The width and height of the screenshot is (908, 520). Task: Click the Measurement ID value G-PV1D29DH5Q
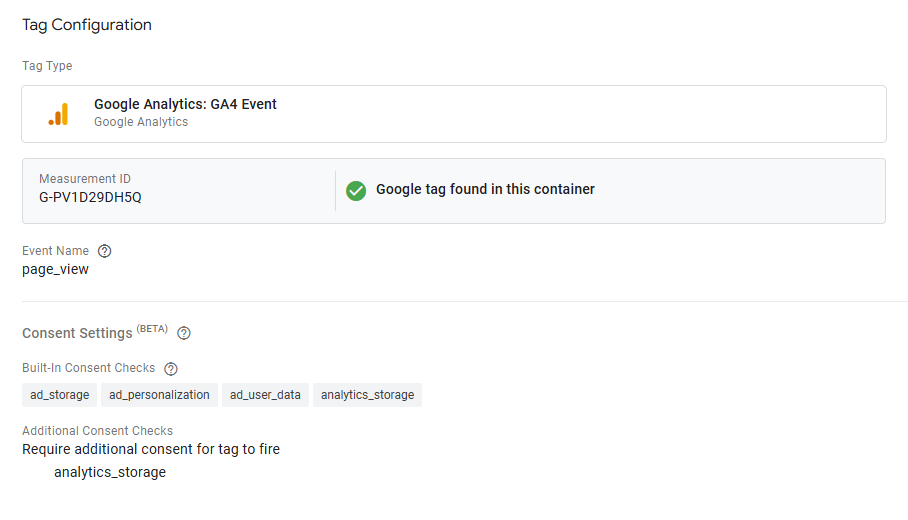tap(90, 197)
